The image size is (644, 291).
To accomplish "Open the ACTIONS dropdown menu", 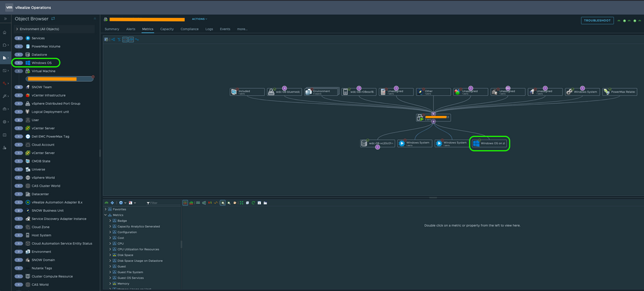I will click(x=200, y=19).
